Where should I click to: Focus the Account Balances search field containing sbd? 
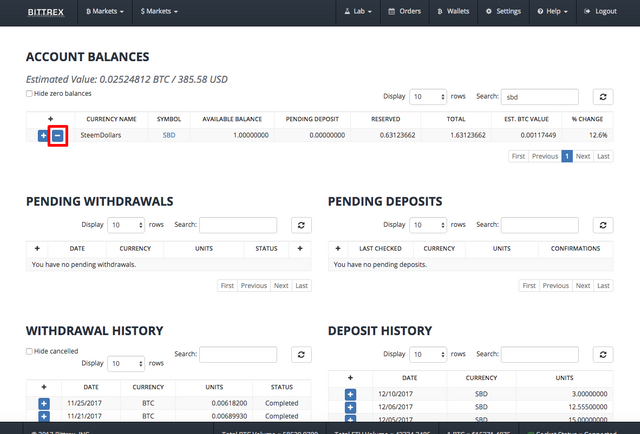click(540, 97)
